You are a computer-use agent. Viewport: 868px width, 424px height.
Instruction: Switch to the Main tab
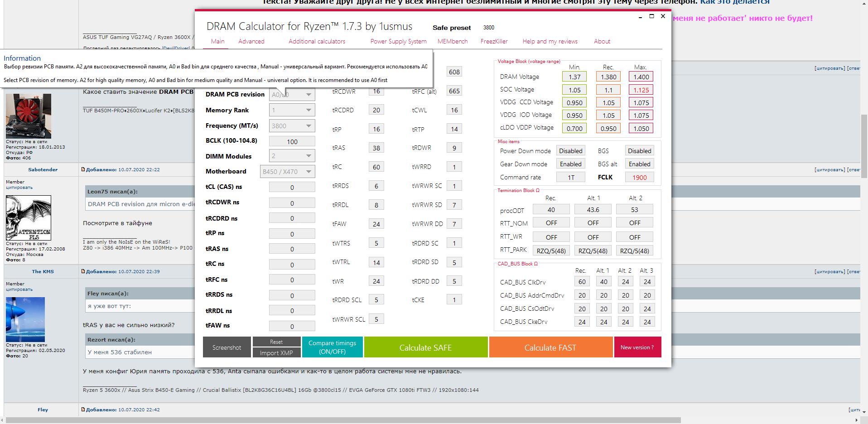[x=218, y=41]
